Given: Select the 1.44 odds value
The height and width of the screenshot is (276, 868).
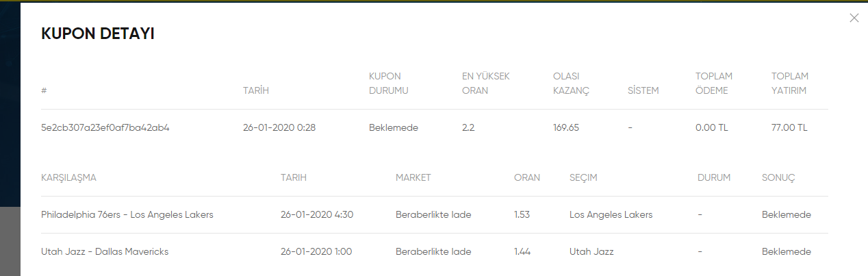Looking at the screenshot, I should pos(523,251).
